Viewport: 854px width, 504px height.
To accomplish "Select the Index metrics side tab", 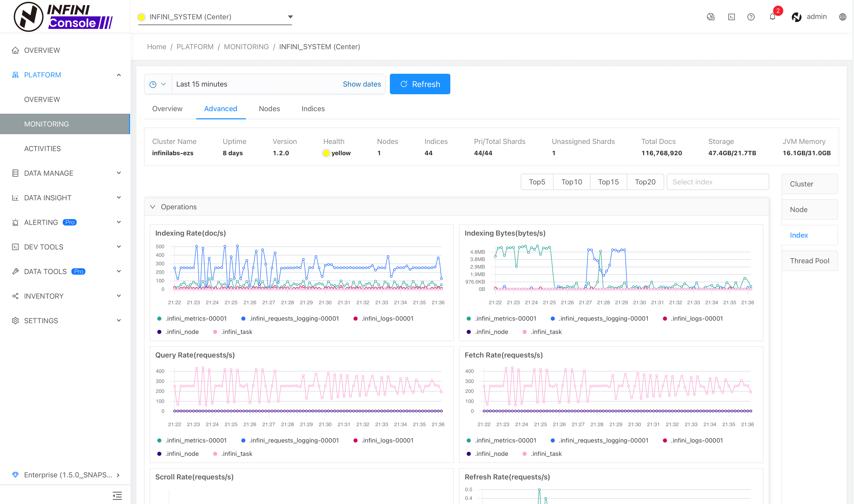I will coord(809,235).
